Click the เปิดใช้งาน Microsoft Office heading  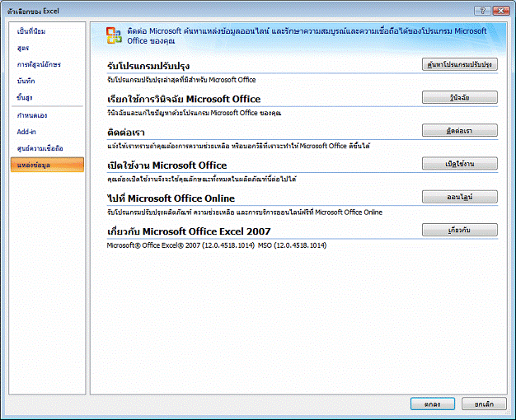click(x=167, y=165)
